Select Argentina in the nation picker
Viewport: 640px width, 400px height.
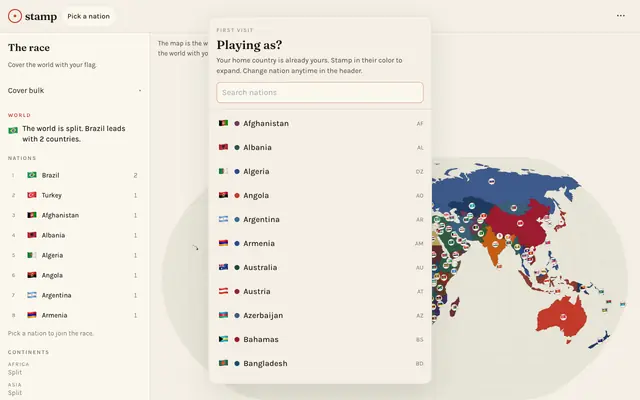[320, 220]
